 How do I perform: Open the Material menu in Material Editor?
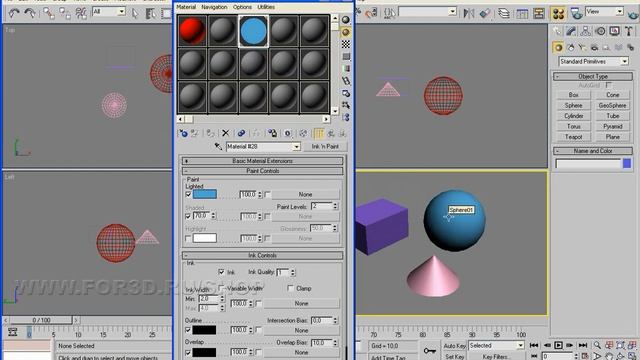tap(186, 7)
